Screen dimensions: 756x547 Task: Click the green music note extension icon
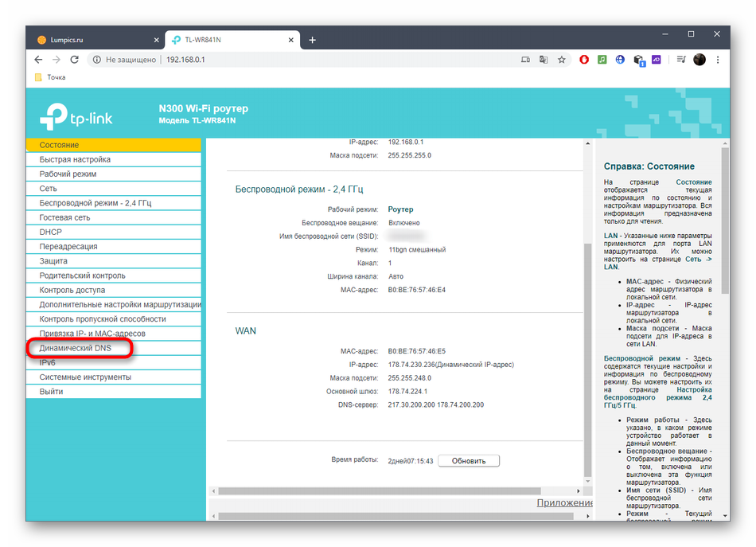[x=602, y=60]
